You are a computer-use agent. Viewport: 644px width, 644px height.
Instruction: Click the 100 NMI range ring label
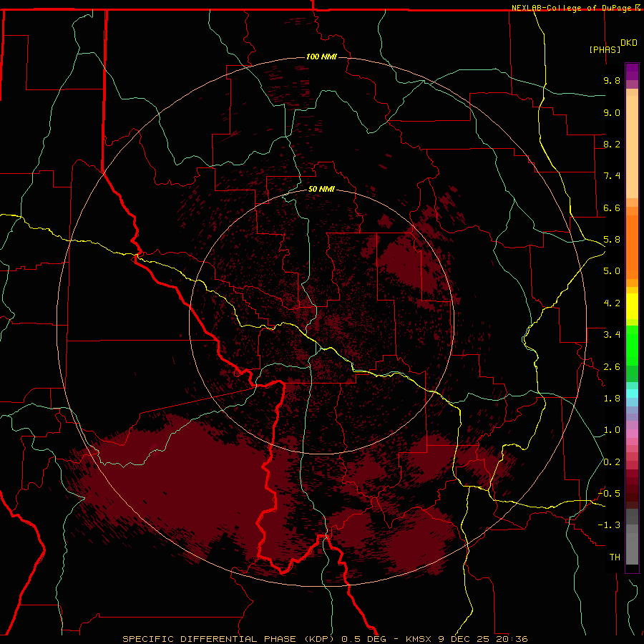pyautogui.click(x=321, y=57)
